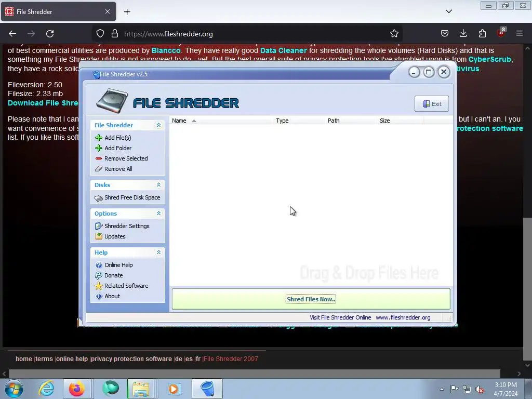
Task: Open the list all tabs dropdown
Action: click(448, 11)
